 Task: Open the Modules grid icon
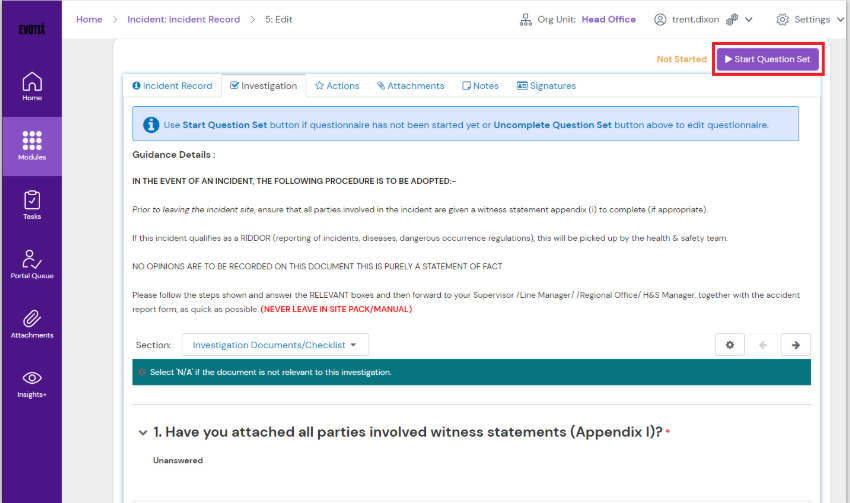(32, 145)
